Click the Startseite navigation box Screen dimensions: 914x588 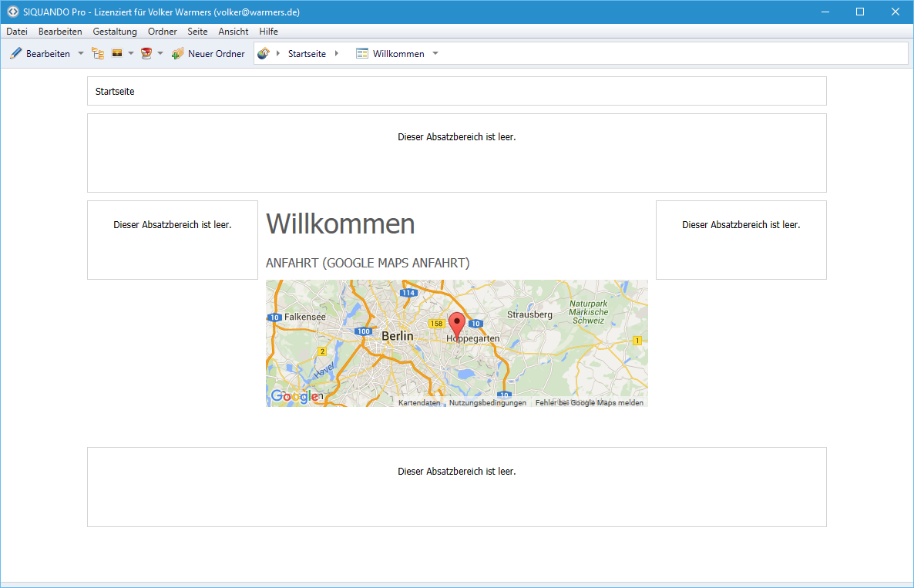point(457,91)
